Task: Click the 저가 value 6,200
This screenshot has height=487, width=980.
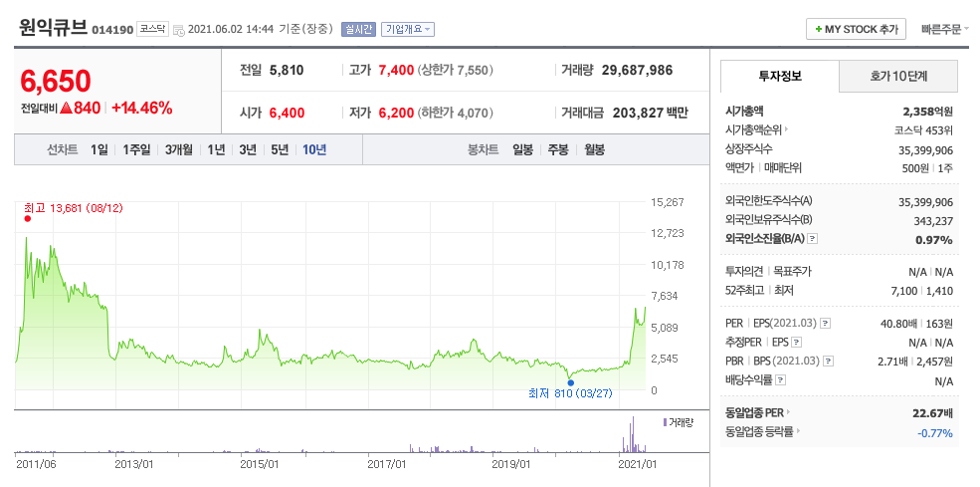Action: tap(396, 114)
